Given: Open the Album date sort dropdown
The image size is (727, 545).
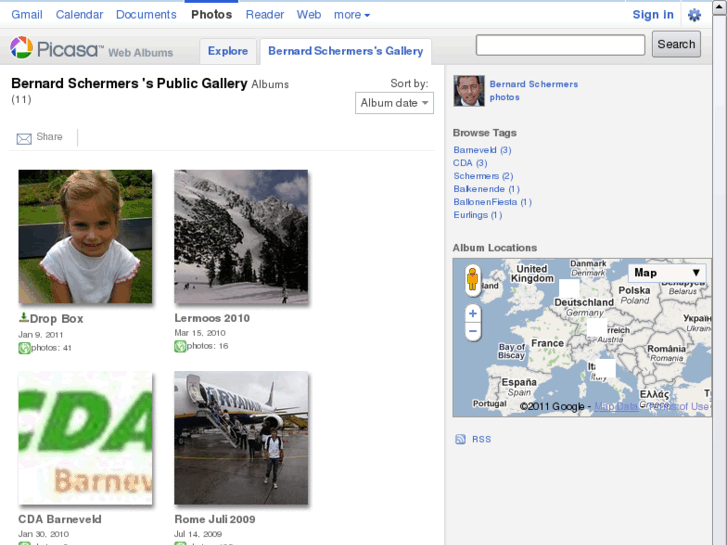Looking at the screenshot, I should (394, 103).
